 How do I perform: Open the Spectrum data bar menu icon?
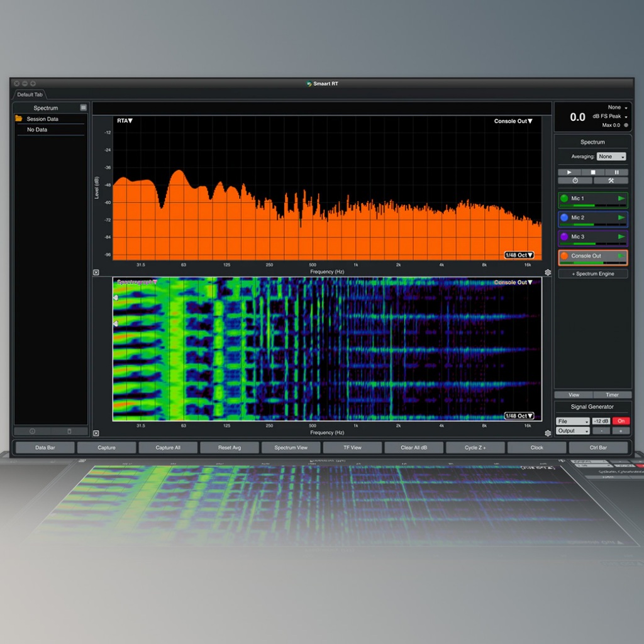coord(83,108)
